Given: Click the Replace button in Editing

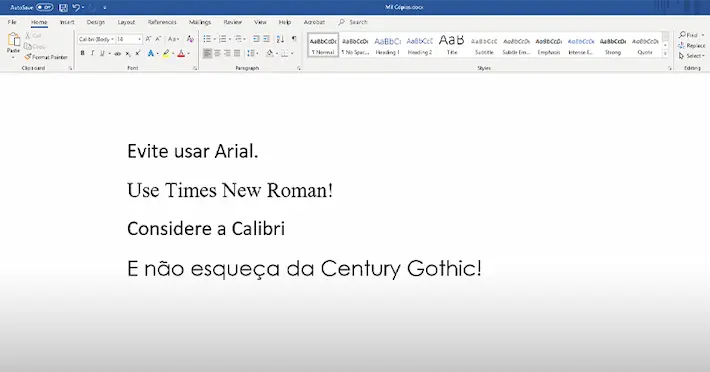Looking at the screenshot, I should point(692,46).
